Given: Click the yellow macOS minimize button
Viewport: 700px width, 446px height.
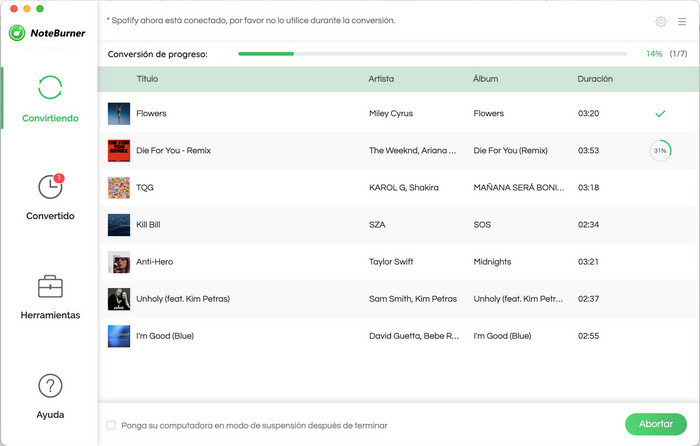Looking at the screenshot, I should pyautogui.click(x=27, y=8).
